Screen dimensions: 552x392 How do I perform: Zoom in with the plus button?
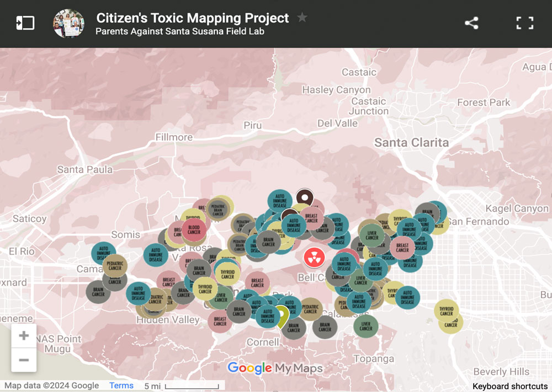(x=24, y=335)
